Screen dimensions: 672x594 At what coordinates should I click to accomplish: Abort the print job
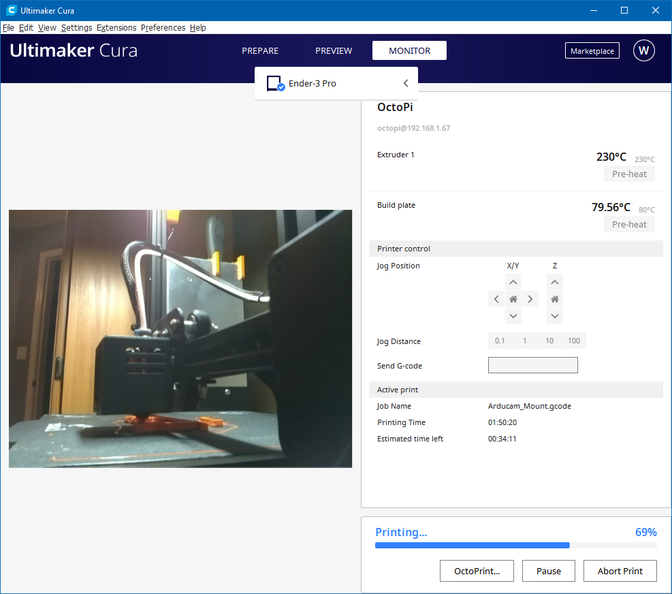(620, 571)
